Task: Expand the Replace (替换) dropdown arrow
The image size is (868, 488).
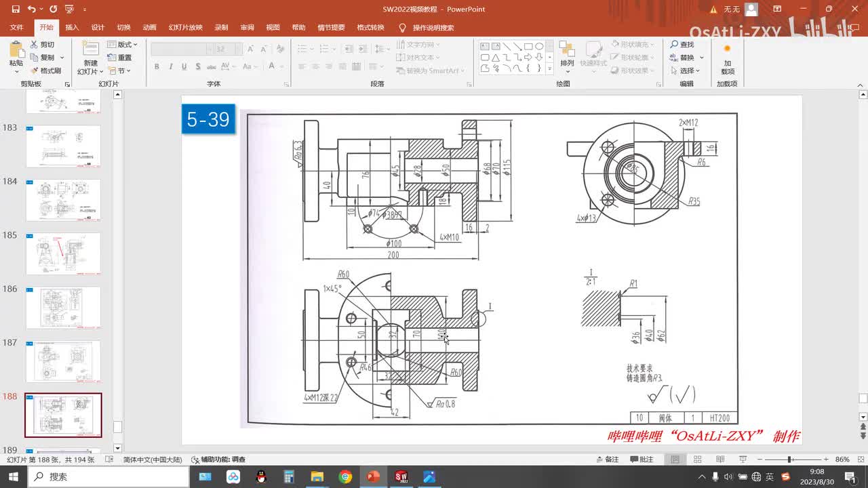Action: [701, 58]
